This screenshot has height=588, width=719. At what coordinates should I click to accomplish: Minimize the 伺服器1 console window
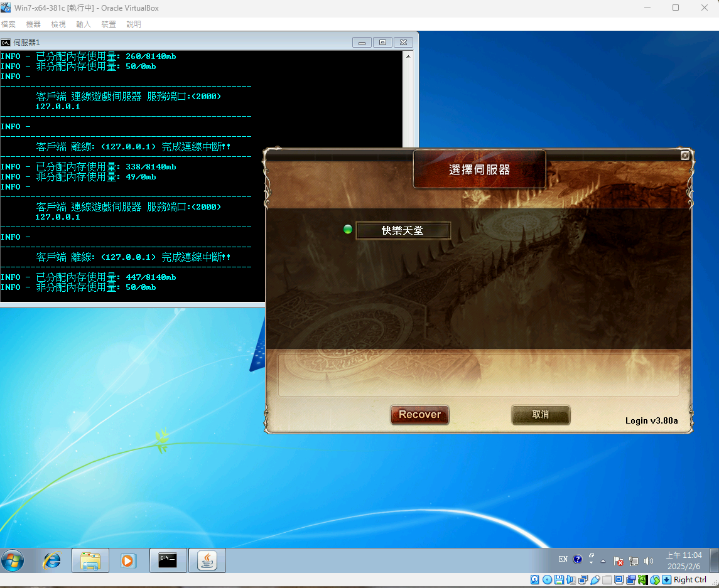coord(362,43)
